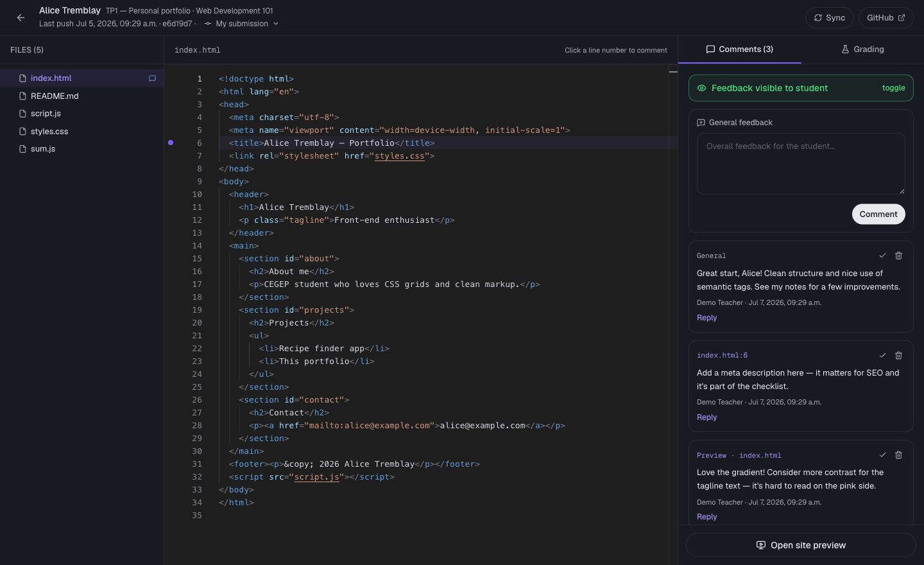Click the Sync button
Viewport: 924px width, 565px height.
tap(829, 18)
